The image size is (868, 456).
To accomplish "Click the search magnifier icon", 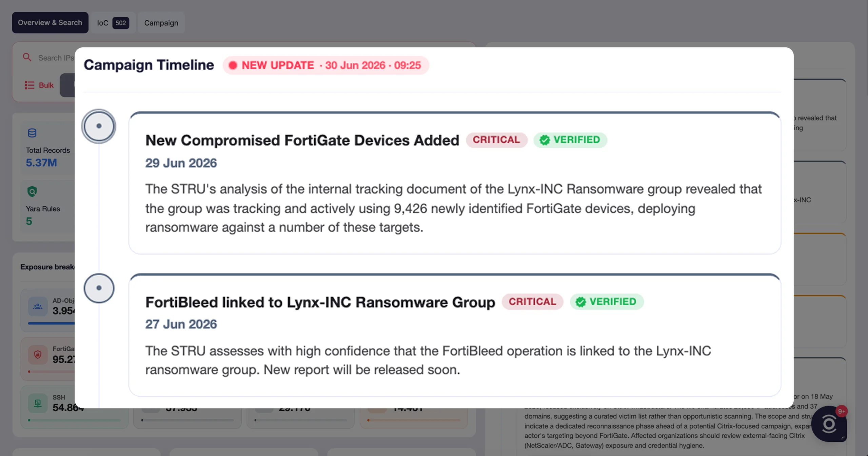I will coord(27,57).
